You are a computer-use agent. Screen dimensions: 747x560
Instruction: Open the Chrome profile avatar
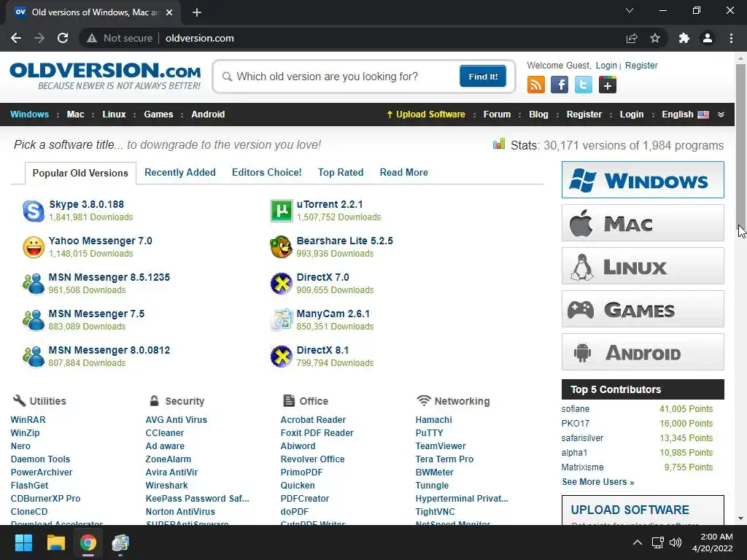[708, 38]
